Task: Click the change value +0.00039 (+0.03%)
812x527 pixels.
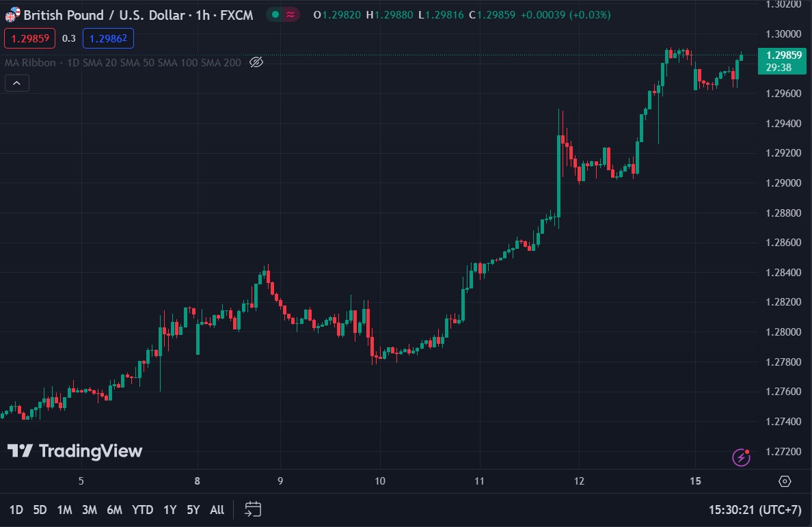Action: 565,15
